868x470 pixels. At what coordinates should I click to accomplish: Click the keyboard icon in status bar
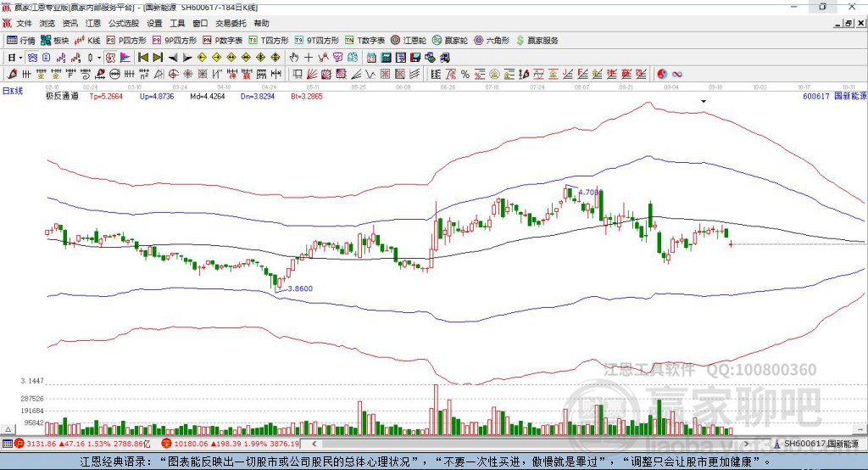pyautogui.click(x=7, y=444)
